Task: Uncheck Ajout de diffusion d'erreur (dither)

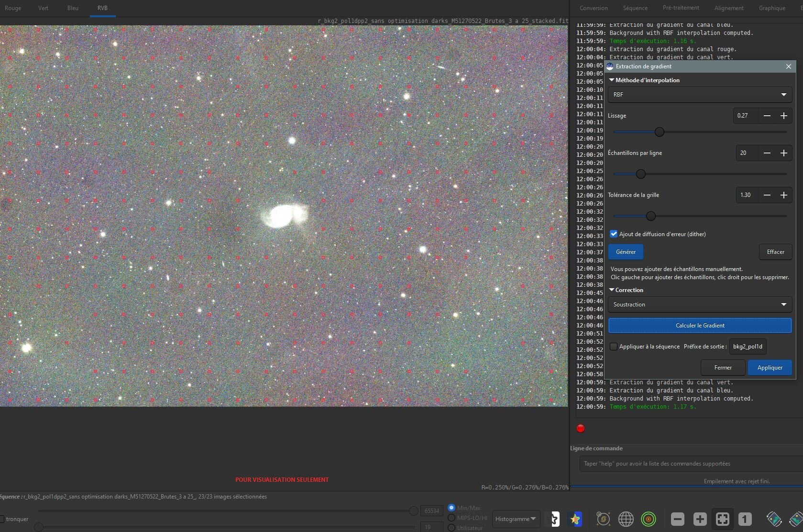Action: (614, 234)
